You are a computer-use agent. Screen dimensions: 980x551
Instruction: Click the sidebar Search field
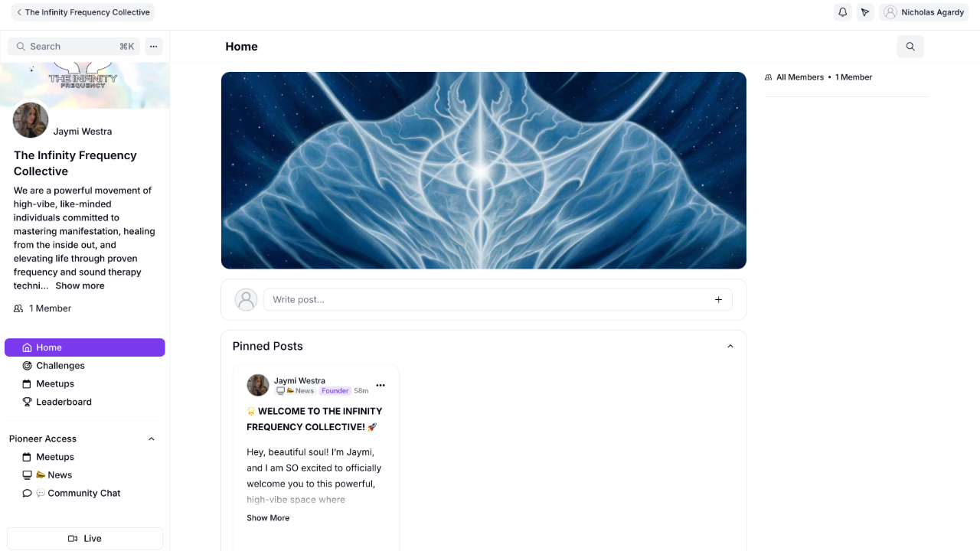pos(73,47)
